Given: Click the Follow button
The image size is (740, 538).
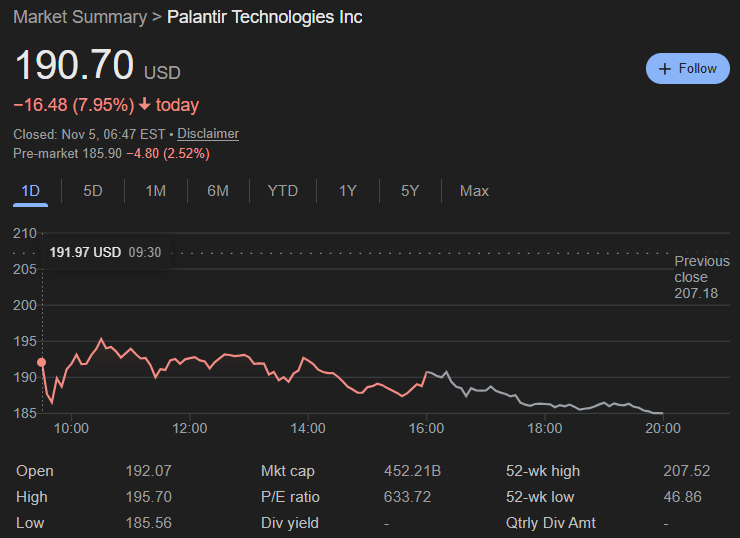Looking at the screenshot, I should pyautogui.click(x=687, y=68).
